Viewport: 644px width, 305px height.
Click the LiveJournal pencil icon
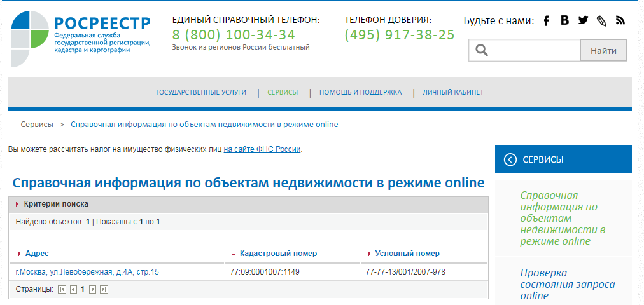pos(601,20)
